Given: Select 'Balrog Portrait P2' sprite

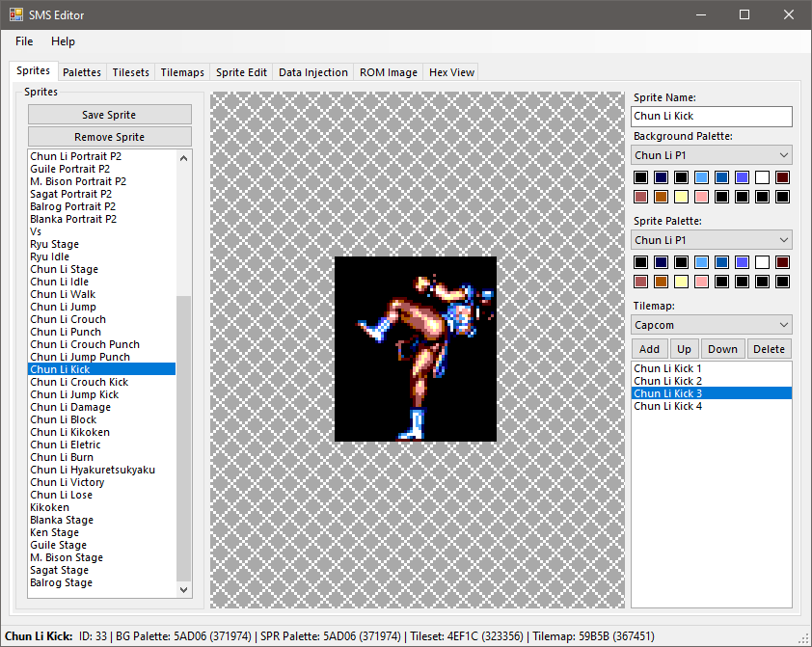Looking at the screenshot, I should coord(102,206).
